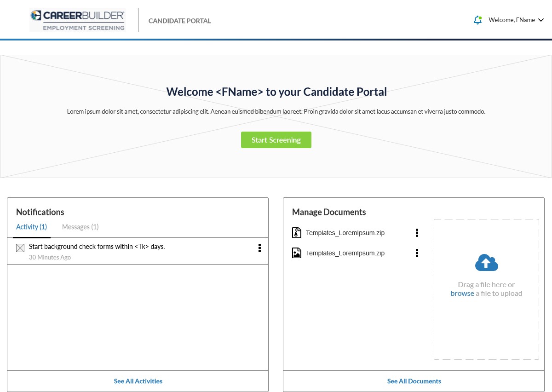Click the browse link to upload
The image size is (552, 392).
462,294
